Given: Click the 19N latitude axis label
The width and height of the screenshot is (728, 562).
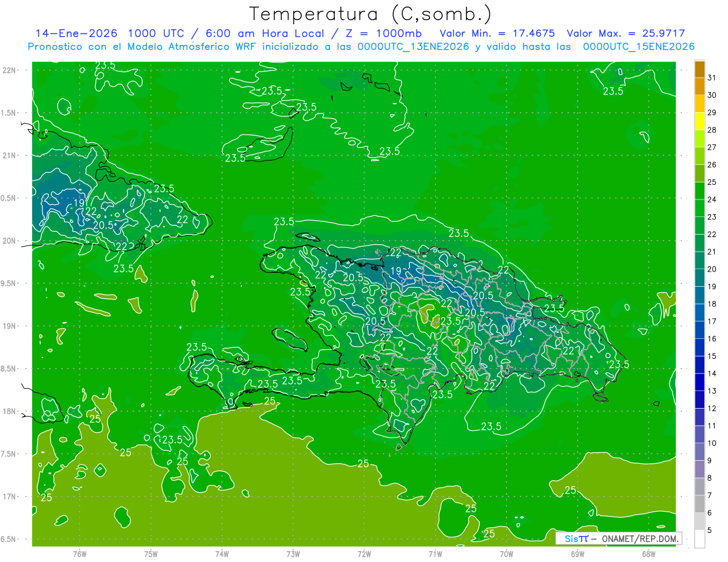Looking at the screenshot, I should point(10,326).
